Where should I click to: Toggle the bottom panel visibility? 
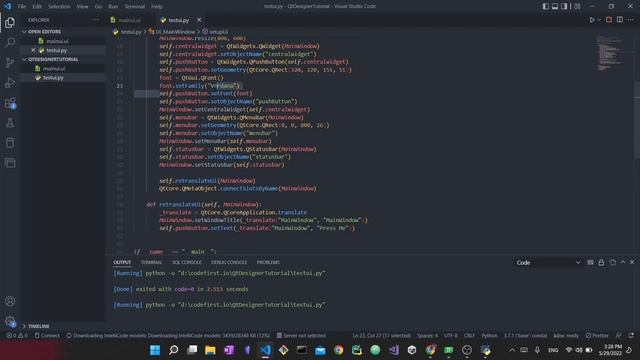555,6
